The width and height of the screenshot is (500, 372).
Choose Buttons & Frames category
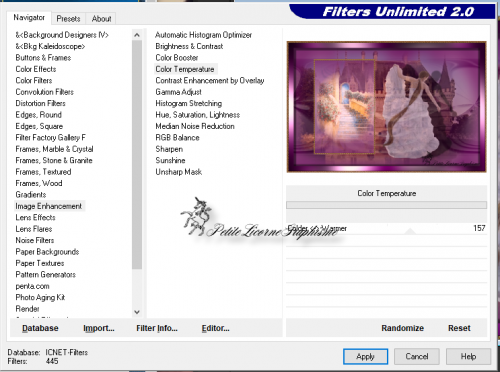pyautogui.click(x=43, y=58)
